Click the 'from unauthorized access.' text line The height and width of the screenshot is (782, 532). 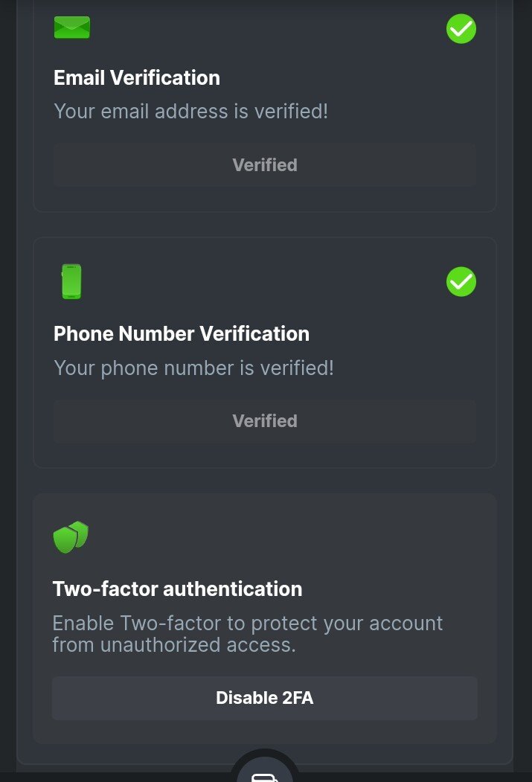coord(174,644)
